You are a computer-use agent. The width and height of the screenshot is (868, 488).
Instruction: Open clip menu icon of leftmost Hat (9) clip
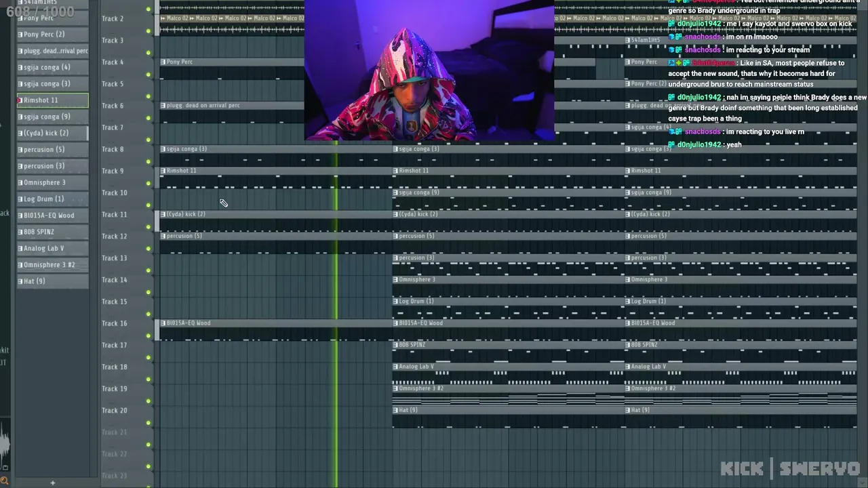click(396, 410)
